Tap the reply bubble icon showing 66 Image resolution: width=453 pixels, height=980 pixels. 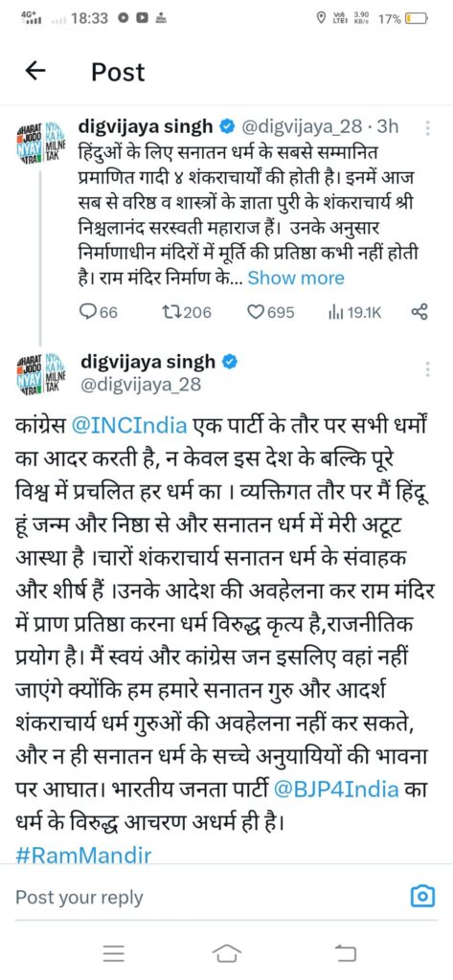pos(101,312)
